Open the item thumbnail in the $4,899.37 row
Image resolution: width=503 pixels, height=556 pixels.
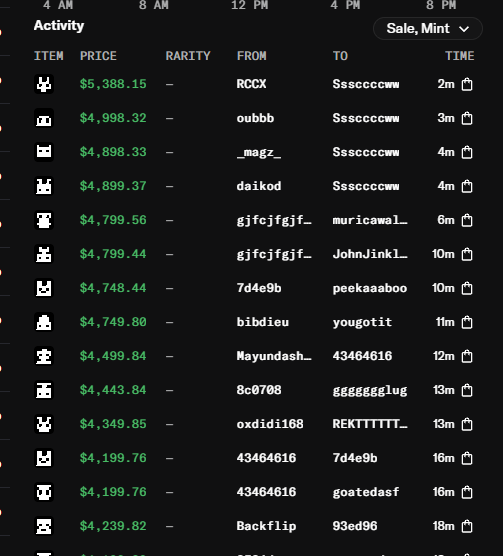click(x=44, y=186)
